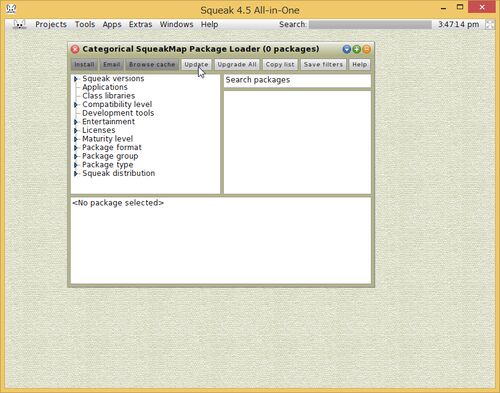Click the Help button in Package Loader
The width and height of the screenshot is (500, 393).
tap(359, 65)
